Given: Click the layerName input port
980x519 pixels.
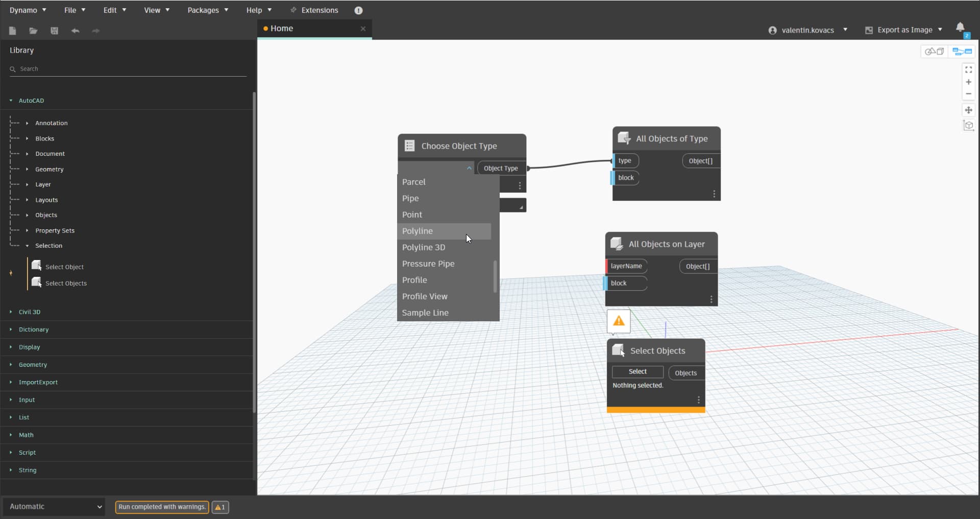Looking at the screenshot, I should [626, 266].
